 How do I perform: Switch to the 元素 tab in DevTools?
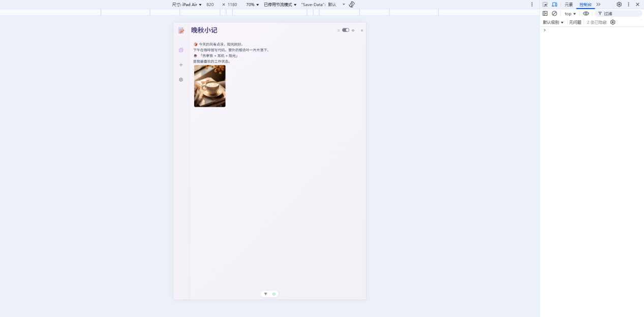(x=569, y=4)
